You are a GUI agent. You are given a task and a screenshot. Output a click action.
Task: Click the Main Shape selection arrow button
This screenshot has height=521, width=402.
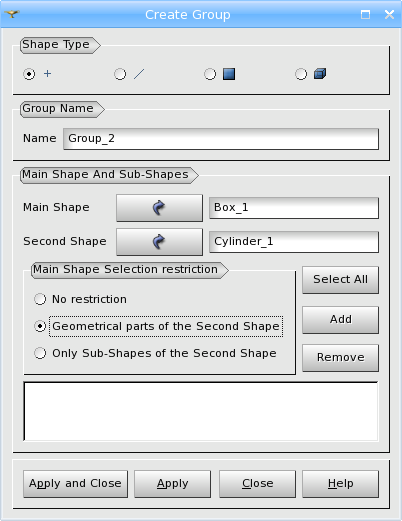coord(159,208)
